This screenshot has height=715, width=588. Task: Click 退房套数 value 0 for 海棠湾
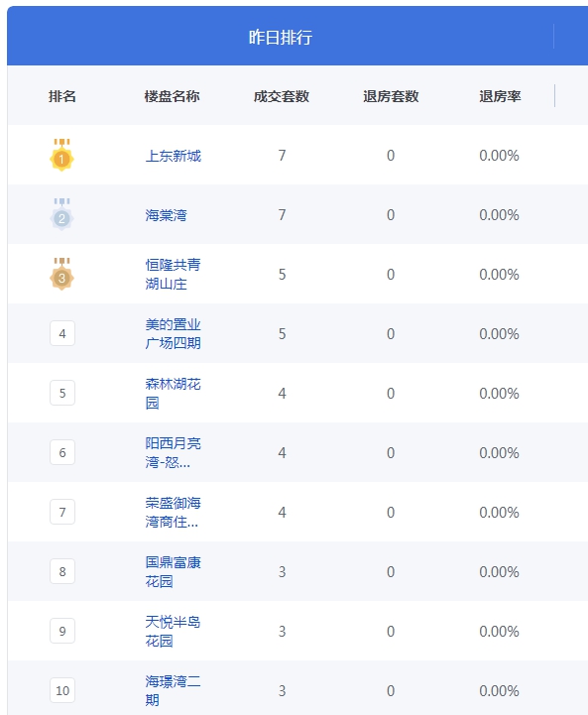pyautogui.click(x=391, y=215)
